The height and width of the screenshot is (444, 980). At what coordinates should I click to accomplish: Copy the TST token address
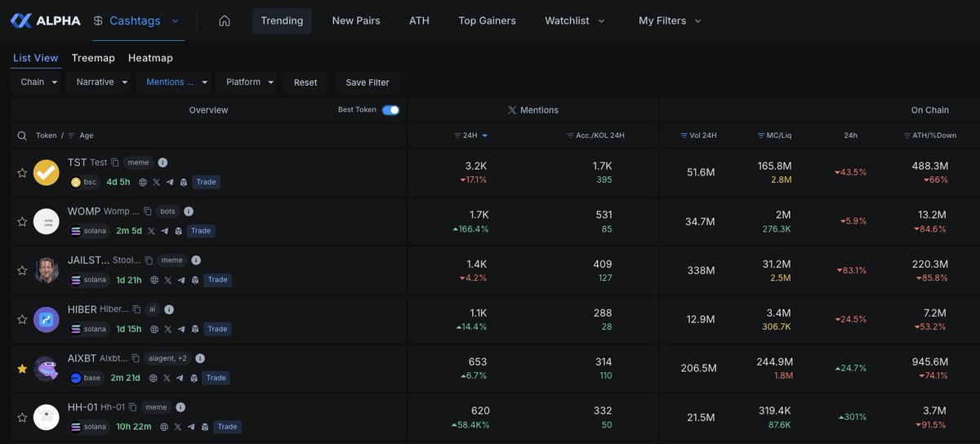pyautogui.click(x=115, y=163)
